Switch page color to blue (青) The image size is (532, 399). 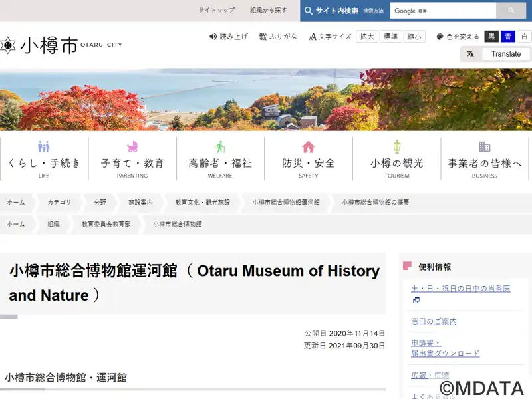pyautogui.click(x=508, y=37)
